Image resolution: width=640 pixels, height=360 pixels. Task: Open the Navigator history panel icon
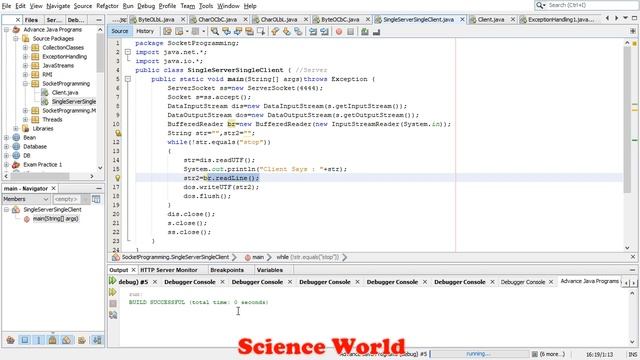(x=96, y=199)
